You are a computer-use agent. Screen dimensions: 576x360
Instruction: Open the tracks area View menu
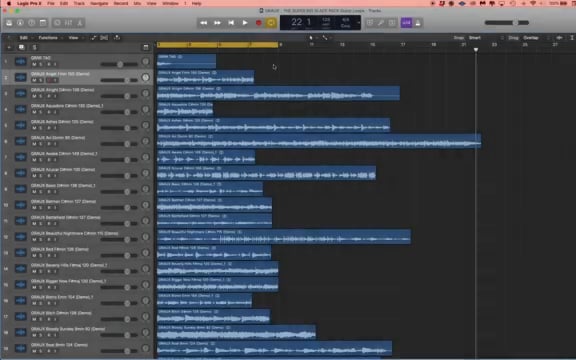coord(75,37)
